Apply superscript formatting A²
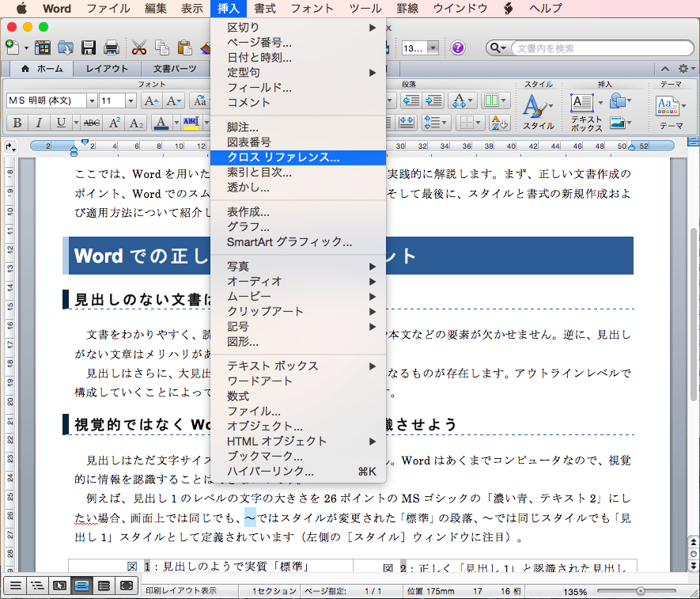This screenshot has height=599, width=700. point(114,123)
